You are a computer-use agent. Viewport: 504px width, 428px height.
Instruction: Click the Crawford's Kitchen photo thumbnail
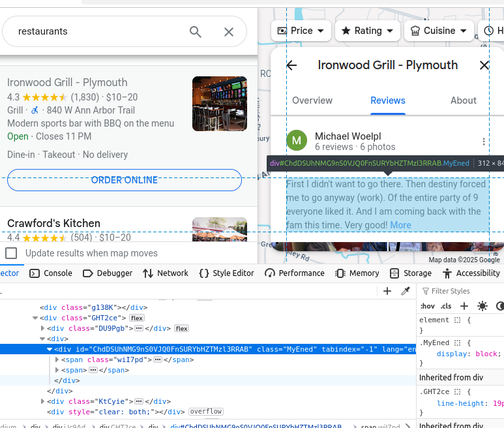[x=220, y=229]
